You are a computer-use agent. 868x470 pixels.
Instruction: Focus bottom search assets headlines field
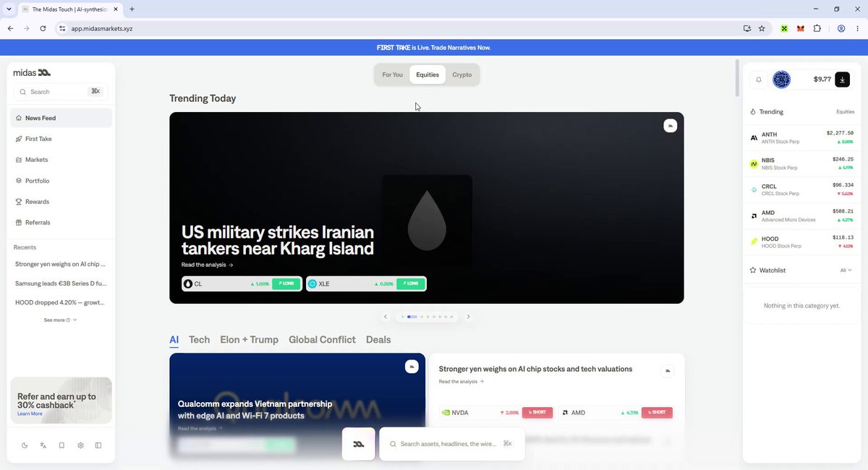pyautogui.click(x=451, y=444)
